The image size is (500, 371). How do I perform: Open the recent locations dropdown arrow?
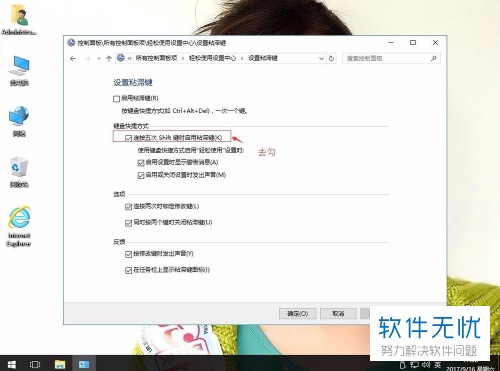[x=99, y=59]
